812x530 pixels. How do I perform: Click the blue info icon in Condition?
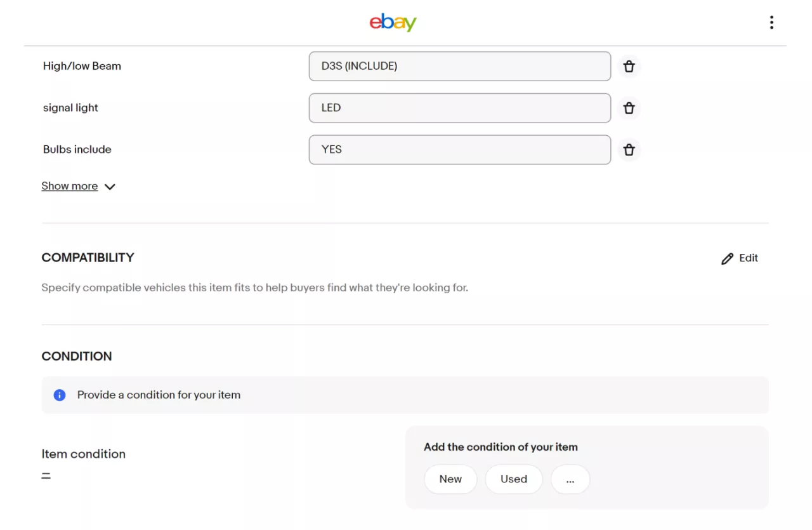point(60,395)
